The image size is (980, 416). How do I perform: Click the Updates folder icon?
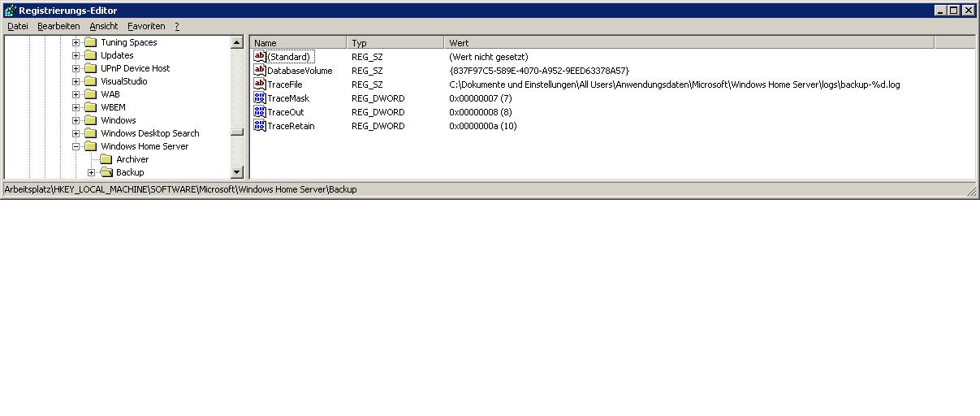[x=90, y=55]
